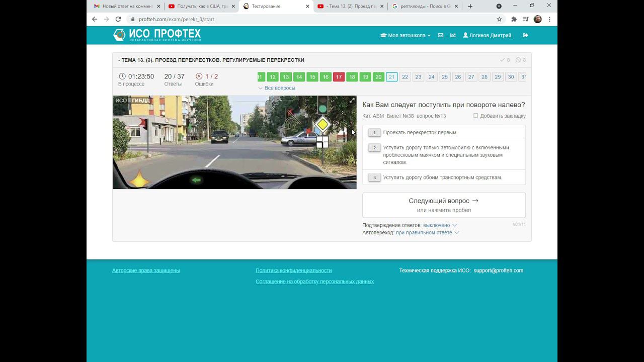Go to question 19

pos(365,77)
